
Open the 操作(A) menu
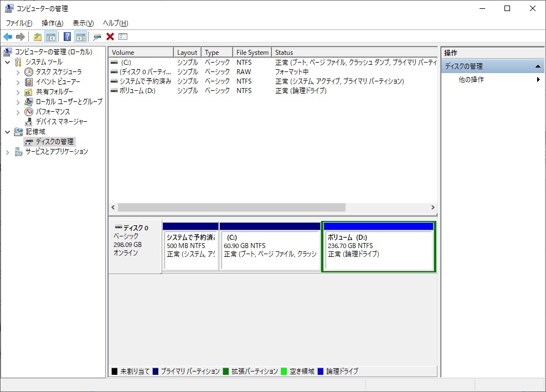pyautogui.click(x=52, y=23)
